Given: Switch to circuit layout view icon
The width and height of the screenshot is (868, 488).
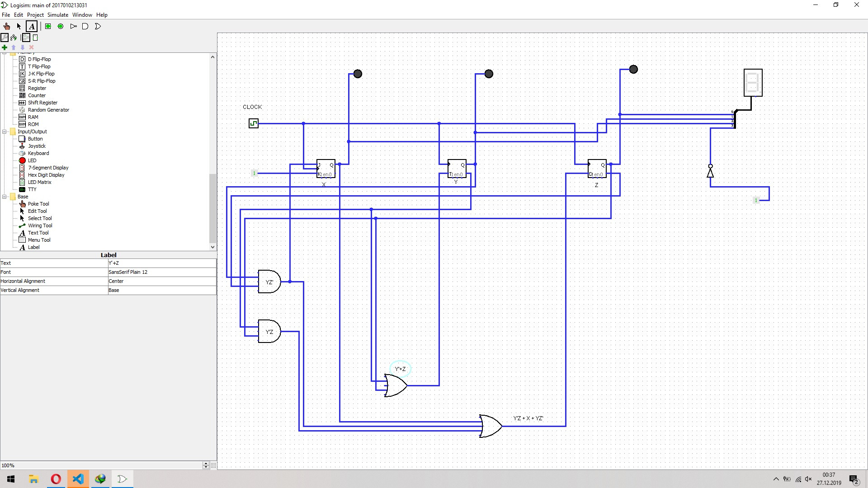Looking at the screenshot, I should point(26,38).
